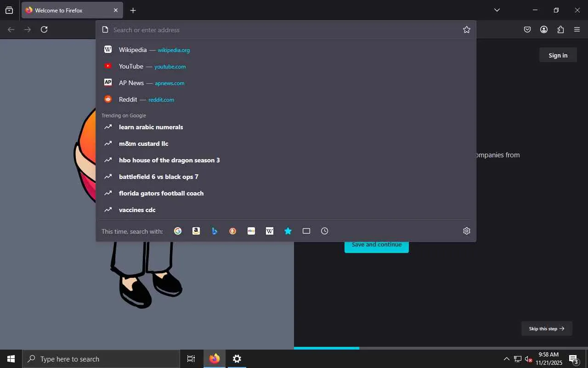Expand the list all tabs chevron
Screen dimensions: 588x368
pos(497,10)
